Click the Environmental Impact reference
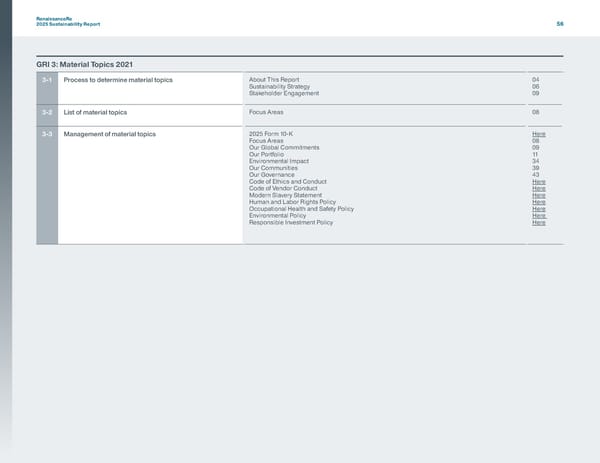 click(279, 161)
